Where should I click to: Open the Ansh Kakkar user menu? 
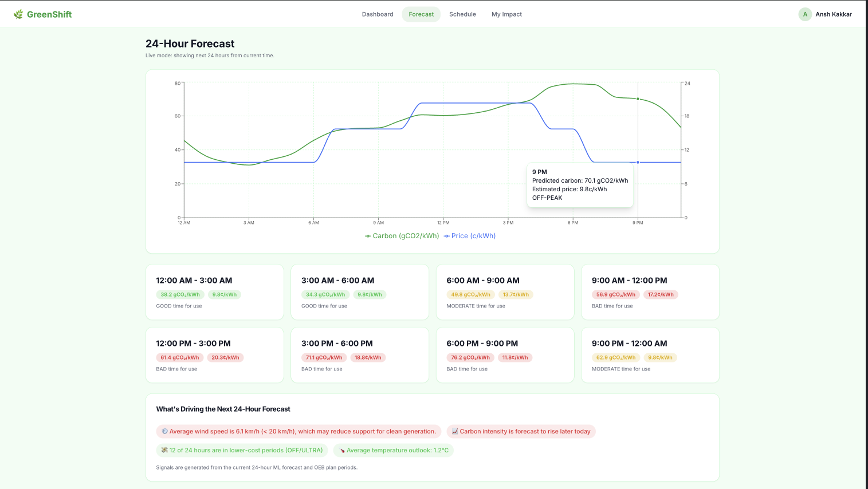coord(826,14)
